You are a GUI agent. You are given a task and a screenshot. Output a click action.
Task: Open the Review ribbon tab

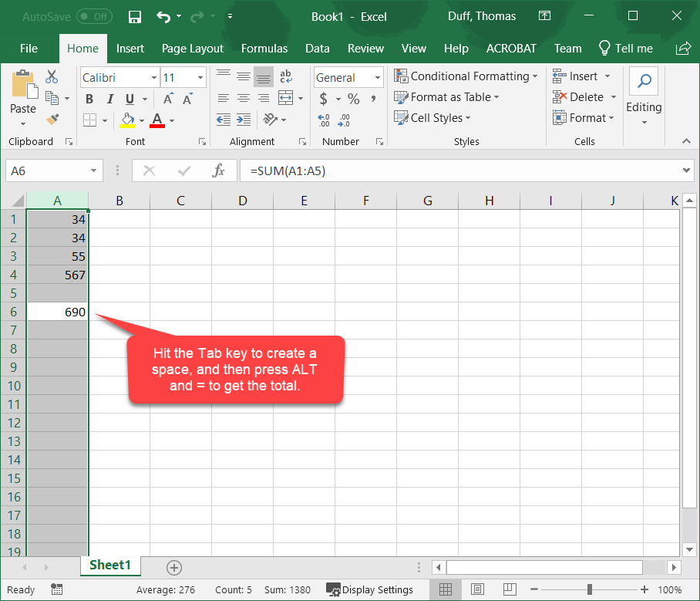point(365,48)
